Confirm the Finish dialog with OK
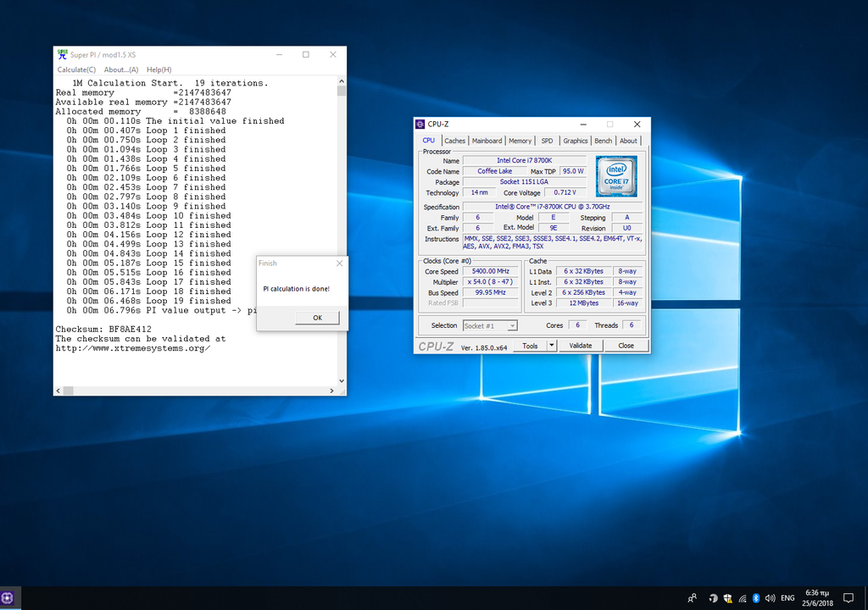Screen dimensions: 868x610 (317, 318)
